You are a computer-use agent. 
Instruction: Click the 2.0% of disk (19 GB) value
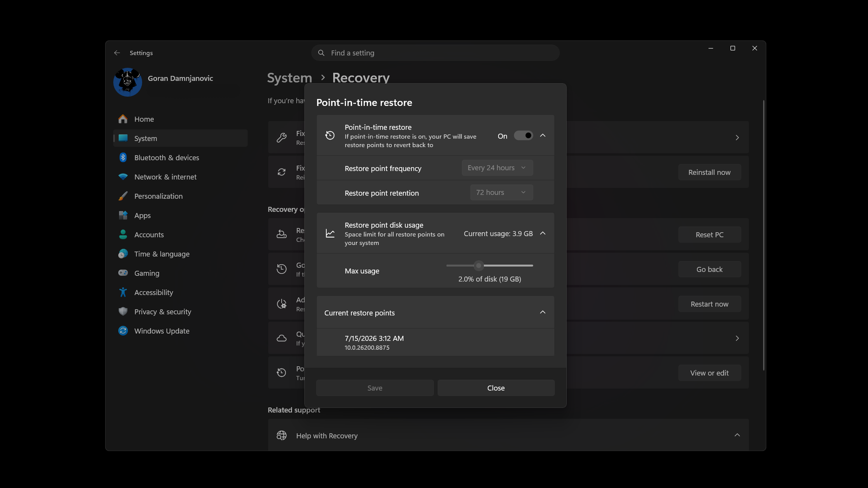pos(490,279)
